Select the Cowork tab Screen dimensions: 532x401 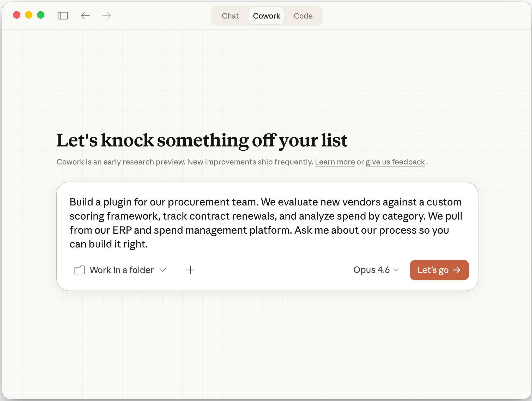(x=266, y=16)
